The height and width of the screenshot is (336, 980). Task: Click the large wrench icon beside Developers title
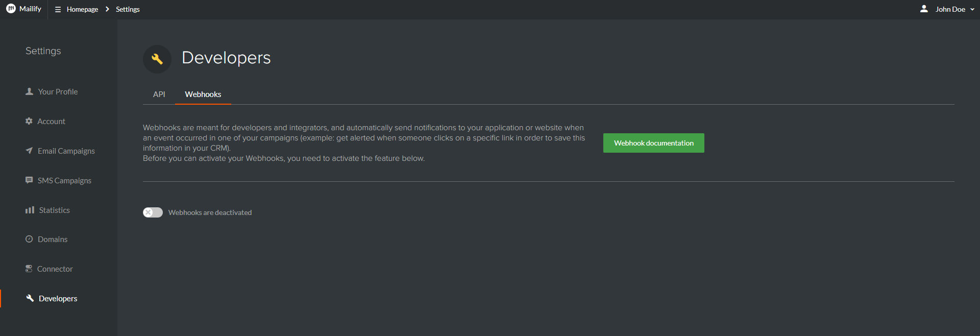(157, 59)
